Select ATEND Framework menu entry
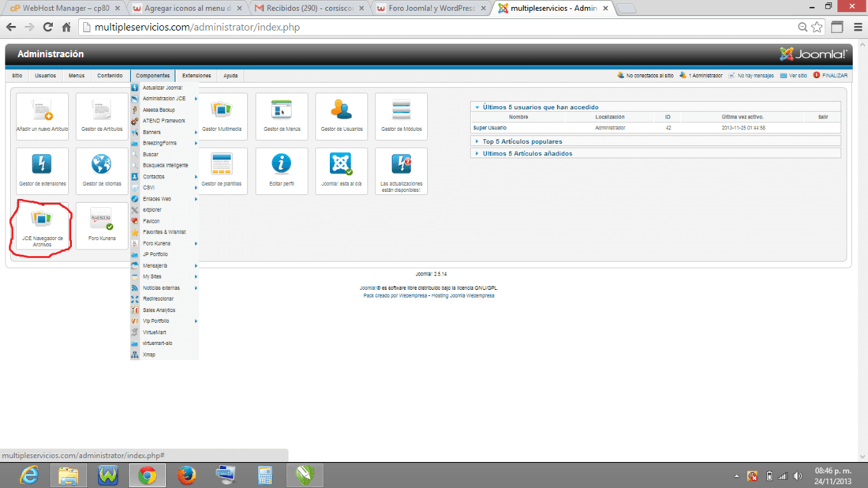The image size is (868, 488). [x=164, y=121]
